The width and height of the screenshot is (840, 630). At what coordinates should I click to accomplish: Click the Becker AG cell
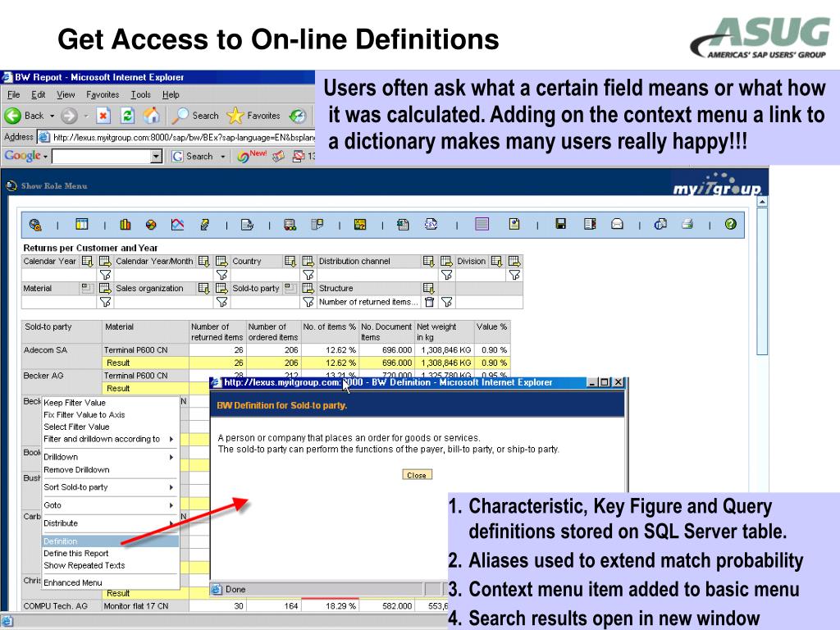61,382
